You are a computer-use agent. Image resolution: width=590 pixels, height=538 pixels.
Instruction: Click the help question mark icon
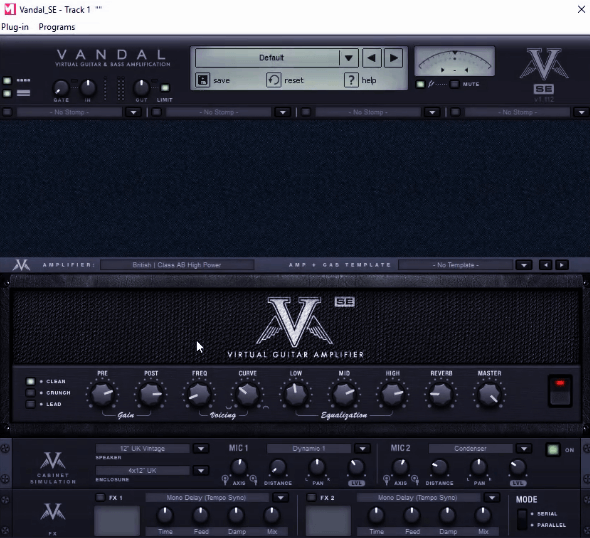pos(351,80)
